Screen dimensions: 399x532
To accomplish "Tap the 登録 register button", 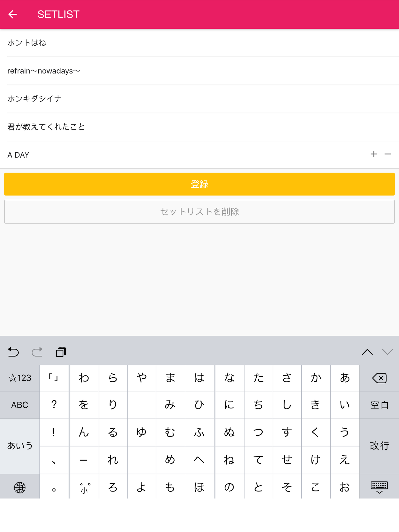I will click(199, 184).
